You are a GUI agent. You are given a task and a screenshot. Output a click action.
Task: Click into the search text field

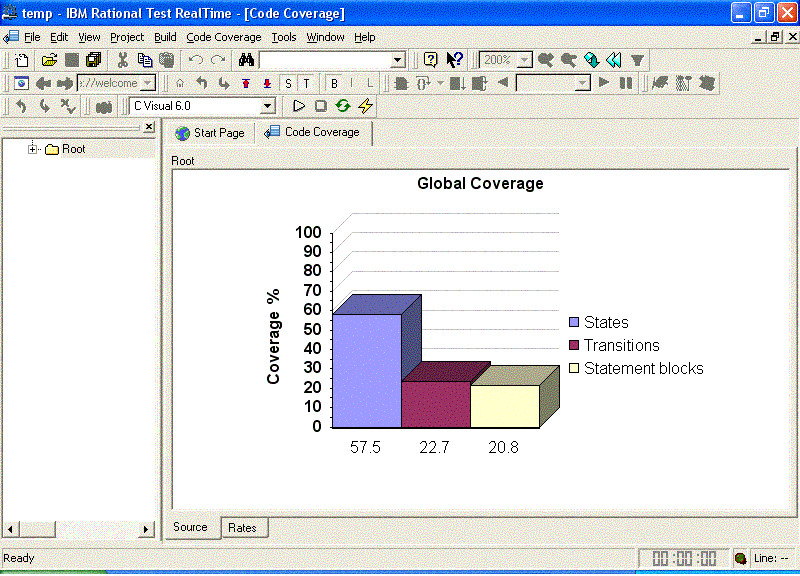(x=326, y=60)
